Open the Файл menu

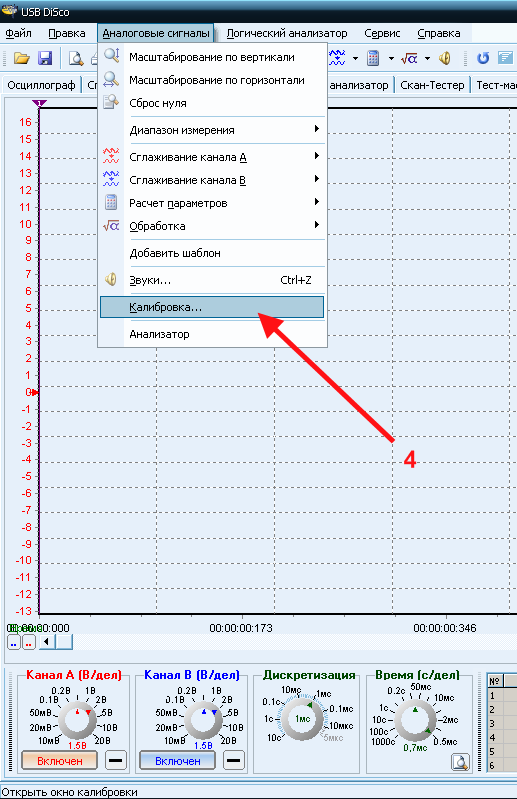click(19, 33)
